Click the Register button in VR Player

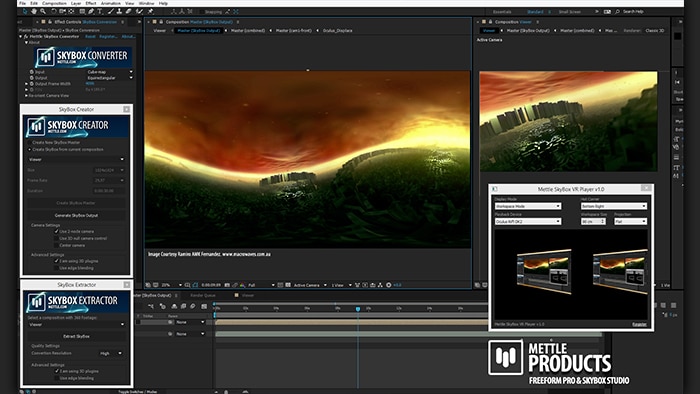639,324
